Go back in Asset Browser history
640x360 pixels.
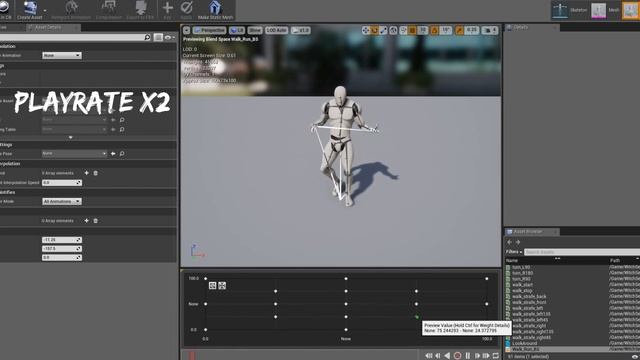click(509, 242)
